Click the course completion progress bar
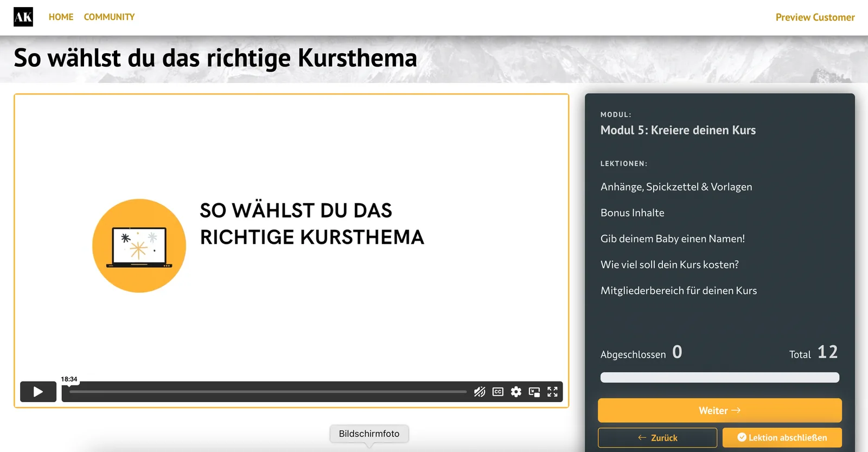Viewport: 868px width, 452px height. click(x=720, y=377)
